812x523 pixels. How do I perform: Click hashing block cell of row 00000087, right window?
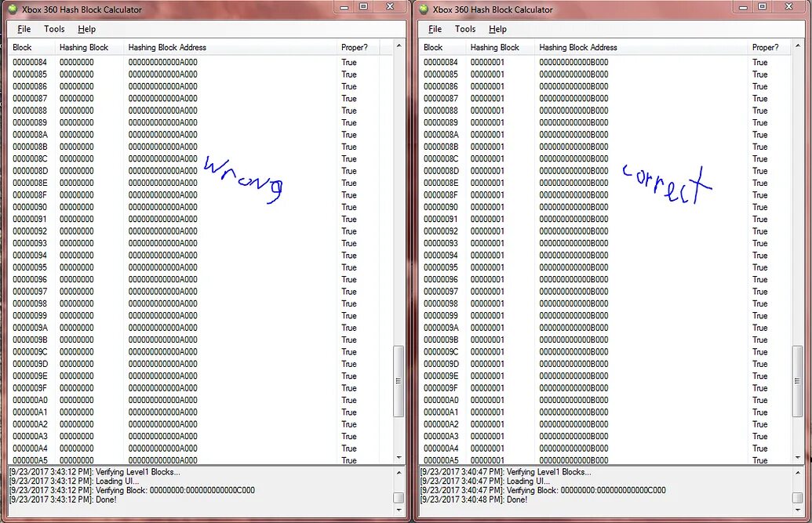(486, 98)
